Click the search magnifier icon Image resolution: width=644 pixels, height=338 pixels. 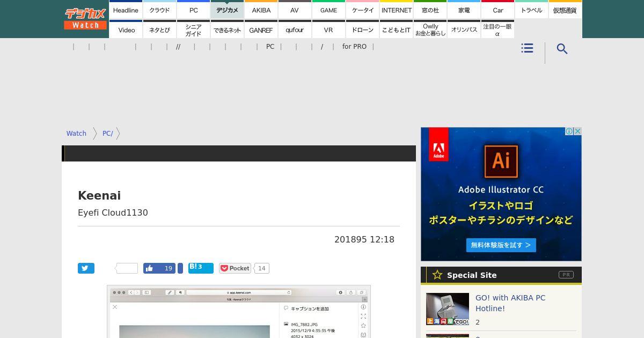pos(562,49)
